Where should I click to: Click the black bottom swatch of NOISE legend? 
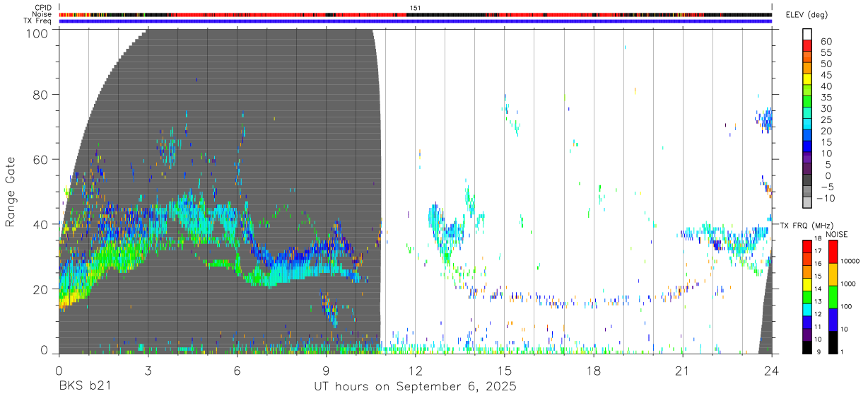(x=833, y=342)
